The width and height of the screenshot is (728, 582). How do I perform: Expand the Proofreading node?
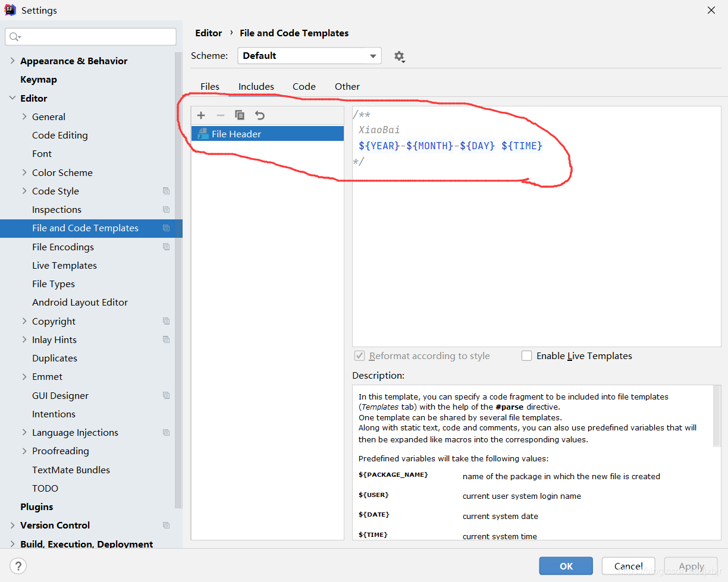click(24, 451)
